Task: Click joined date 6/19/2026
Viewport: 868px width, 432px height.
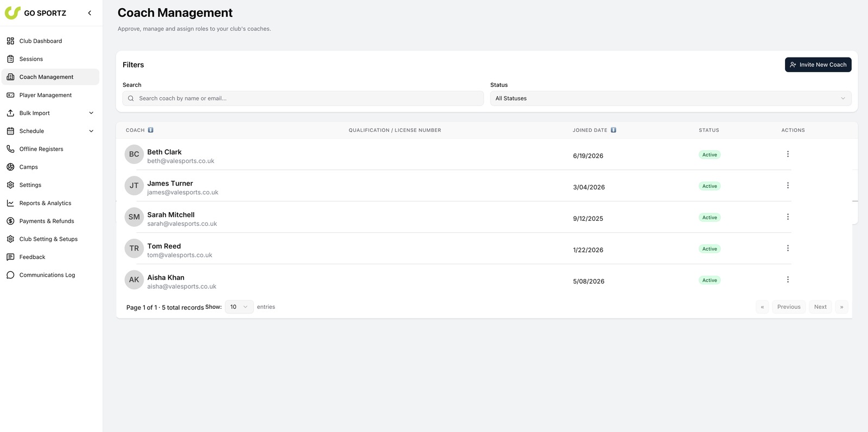Action: tap(588, 156)
